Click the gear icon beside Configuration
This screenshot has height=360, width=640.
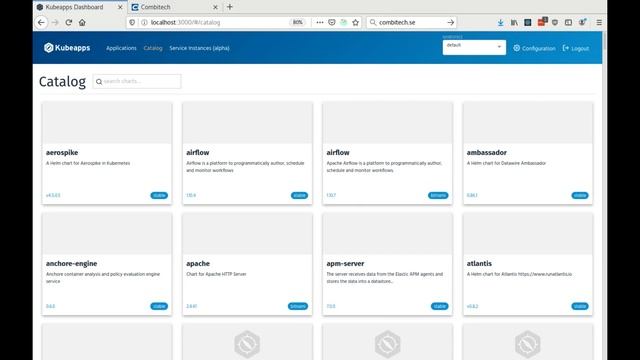coord(517,48)
